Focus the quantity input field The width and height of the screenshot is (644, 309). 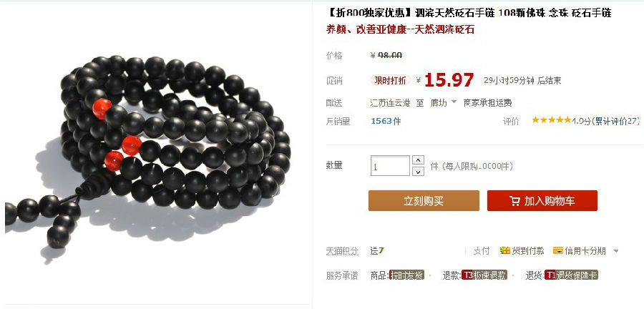pyautogui.click(x=390, y=166)
